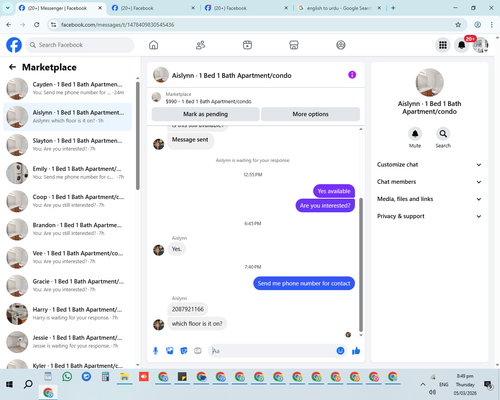Image resolution: width=500 pixels, height=400 pixels.
Task: Send a thumbs-up like
Action: tap(356, 351)
